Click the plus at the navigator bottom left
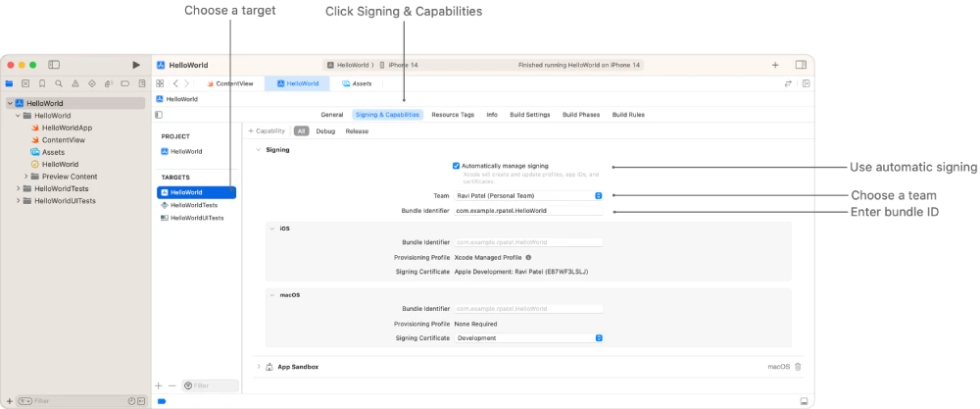 click(x=9, y=401)
